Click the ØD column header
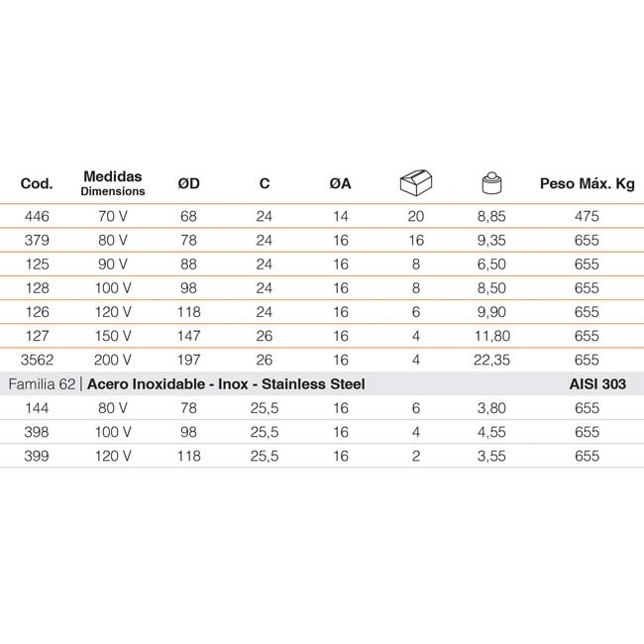644x644 pixels. pos(189,183)
